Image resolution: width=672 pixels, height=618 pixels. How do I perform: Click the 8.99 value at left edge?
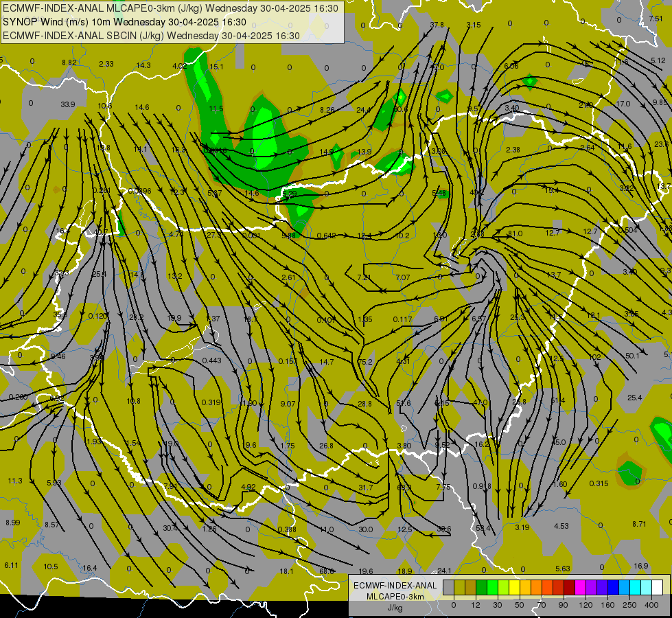pos(13,523)
